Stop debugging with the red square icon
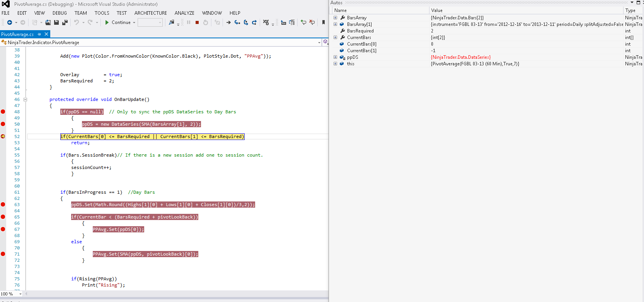 (197, 22)
